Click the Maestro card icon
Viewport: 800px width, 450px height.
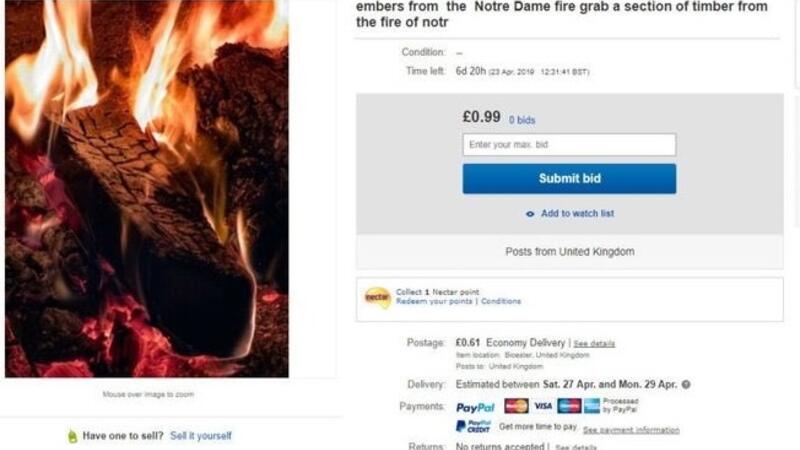pos(569,406)
